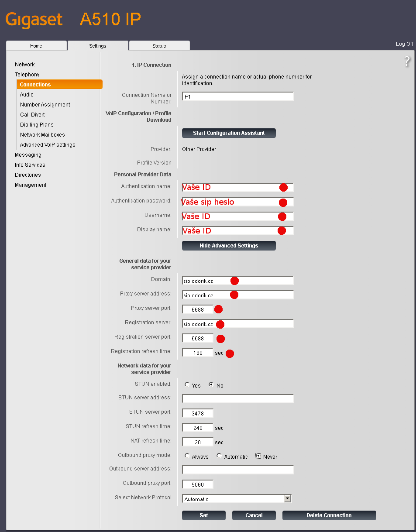The width and height of the screenshot is (416, 532).
Task: Open Call Divert page
Action: pos(32,115)
